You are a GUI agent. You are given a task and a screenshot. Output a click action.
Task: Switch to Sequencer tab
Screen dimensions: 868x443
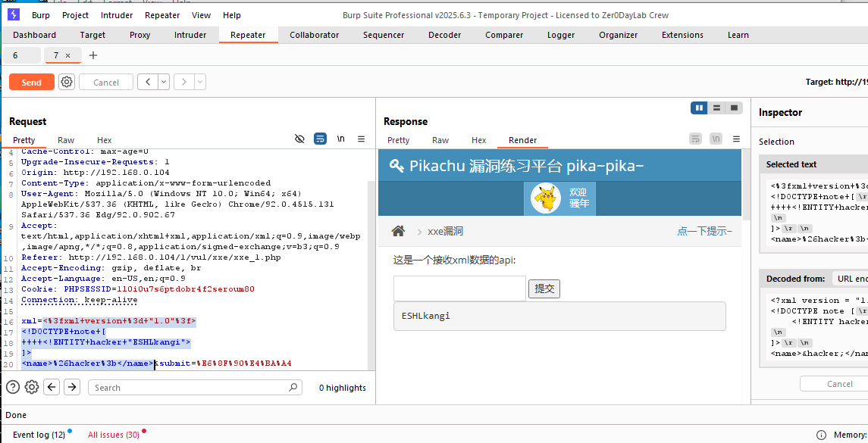(x=384, y=35)
